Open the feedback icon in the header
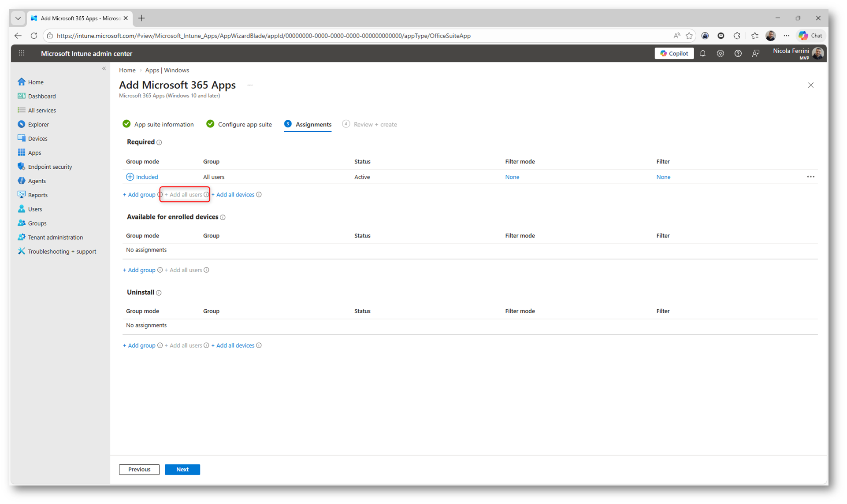Screen dimensions: 847x504 coord(755,53)
